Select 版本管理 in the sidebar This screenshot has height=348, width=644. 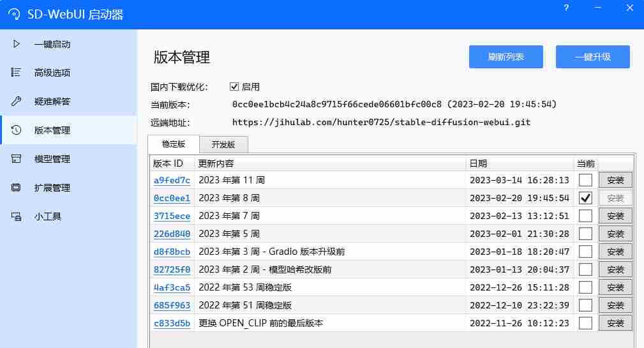click(x=69, y=130)
